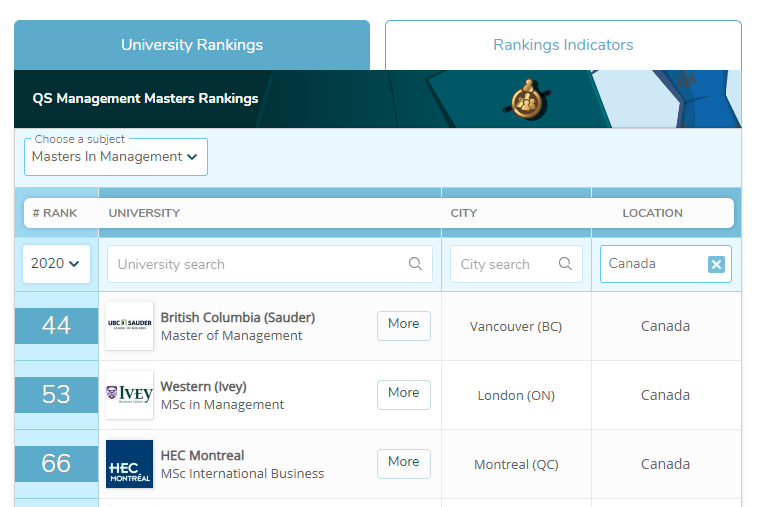760x507 pixels.
Task: Click into the University search field
Action: (269, 264)
